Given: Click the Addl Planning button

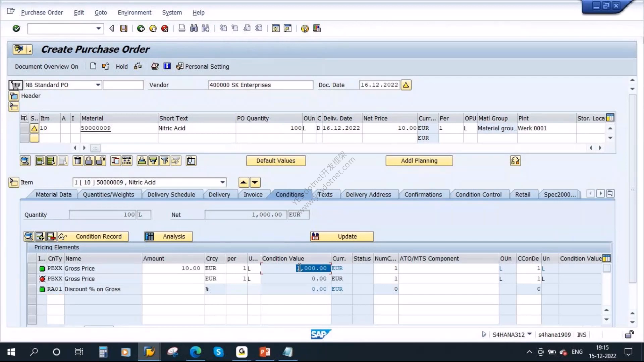Looking at the screenshot, I should click(419, 161).
